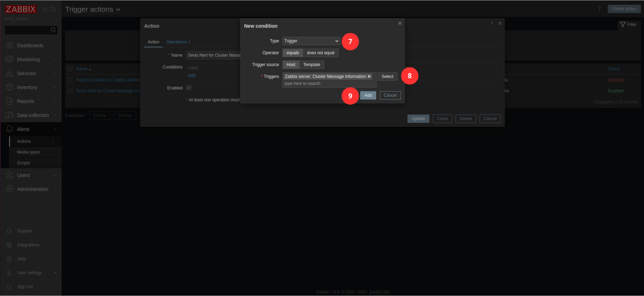This screenshot has height=296, width=644.
Task: Click the Monitoring icon in the sidebar
Action: coord(9,59)
